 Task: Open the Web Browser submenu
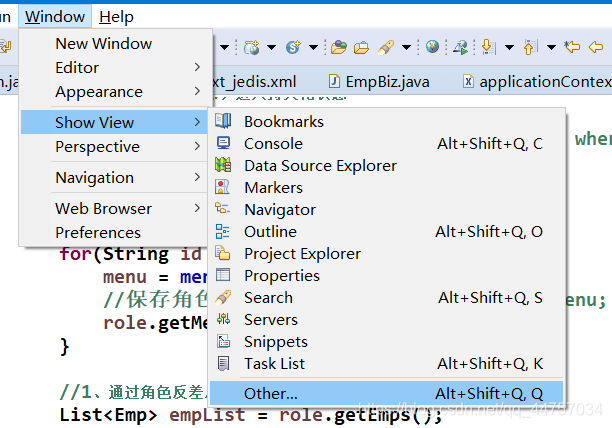click(114, 208)
